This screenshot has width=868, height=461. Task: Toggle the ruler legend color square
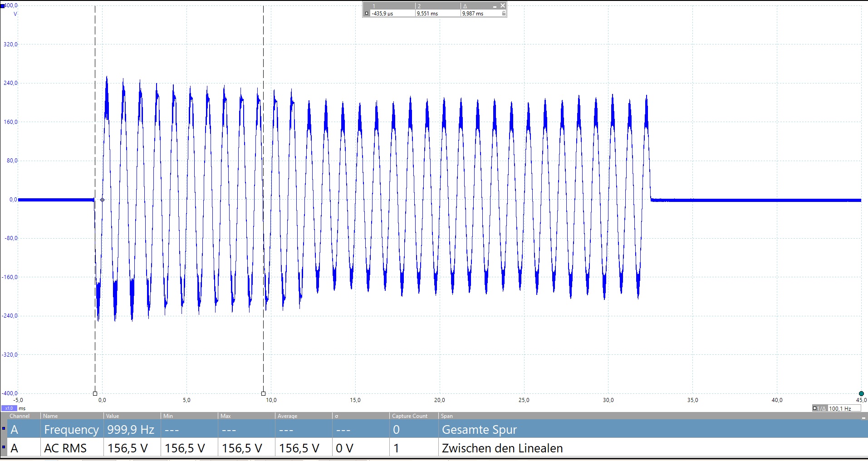pyautogui.click(x=367, y=14)
